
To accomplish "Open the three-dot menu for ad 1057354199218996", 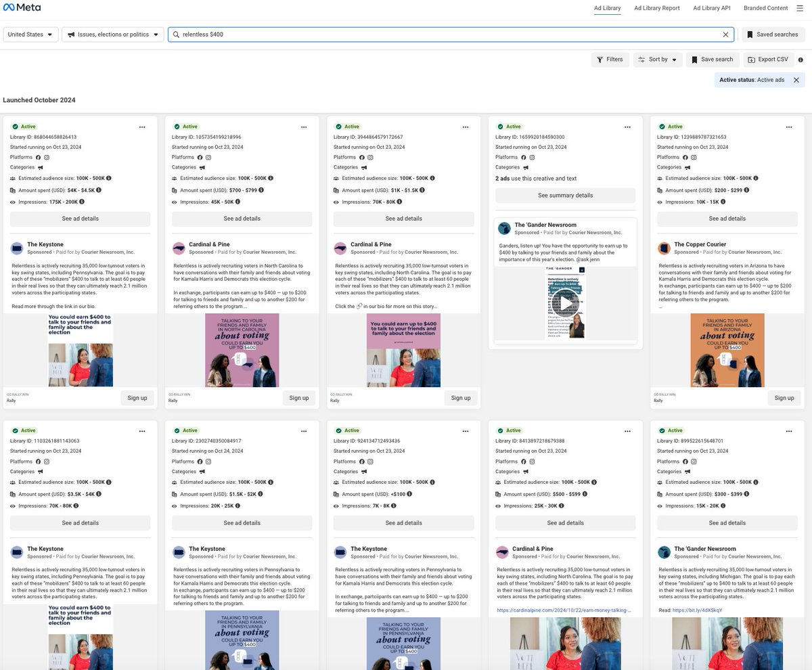I will pyautogui.click(x=304, y=127).
